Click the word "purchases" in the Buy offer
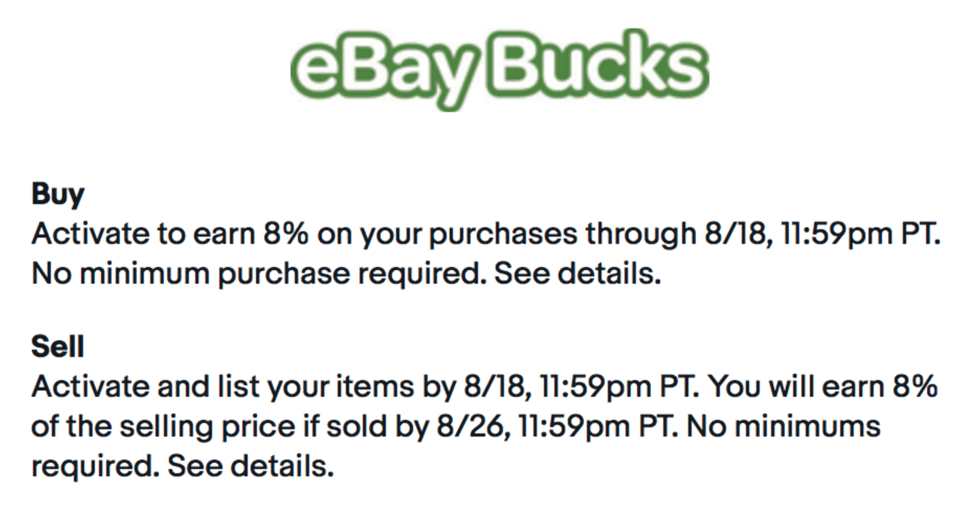The width and height of the screenshot is (980, 513). (x=503, y=233)
